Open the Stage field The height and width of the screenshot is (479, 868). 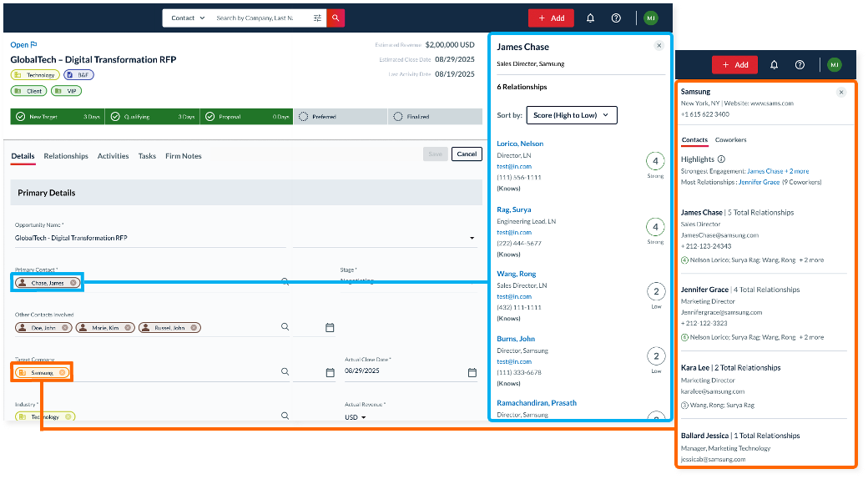pyautogui.click(x=407, y=280)
